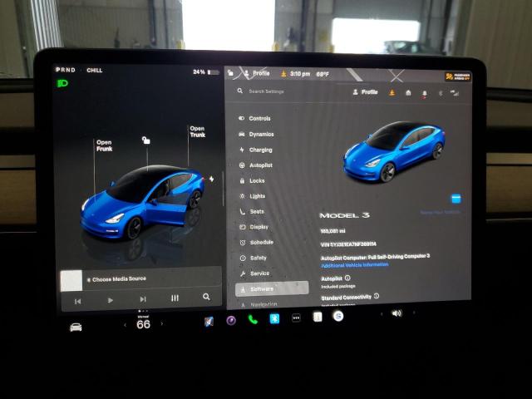The height and width of the screenshot is (399, 532).
Task: Click the lock icon in top status bar
Action: click(230, 72)
